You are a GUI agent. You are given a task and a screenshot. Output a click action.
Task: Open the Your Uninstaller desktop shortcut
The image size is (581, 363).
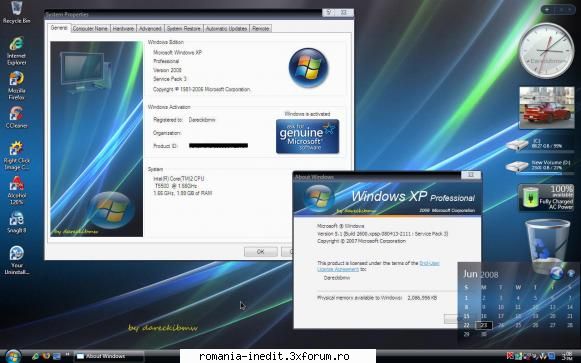point(17,260)
